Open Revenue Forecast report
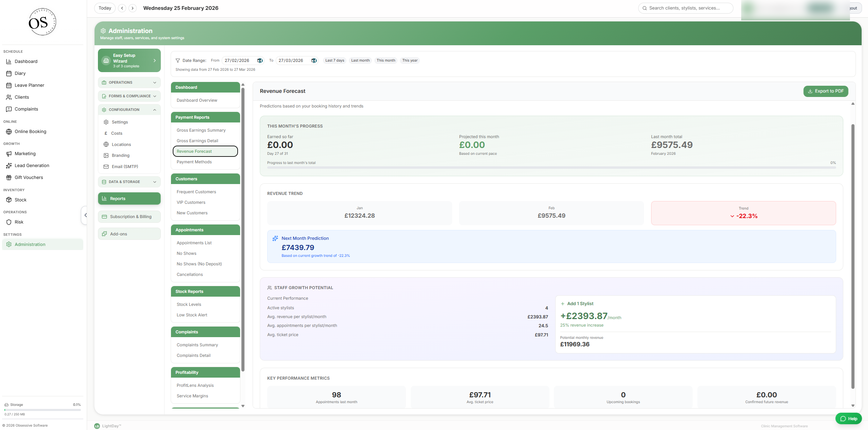The image size is (868, 430). pyautogui.click(x=205, y=151)
